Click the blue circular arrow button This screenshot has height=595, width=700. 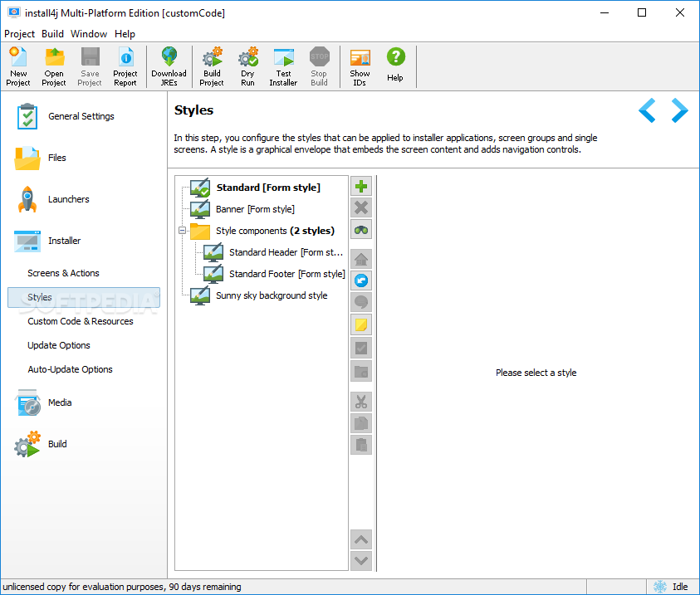[x=361, y=280]
